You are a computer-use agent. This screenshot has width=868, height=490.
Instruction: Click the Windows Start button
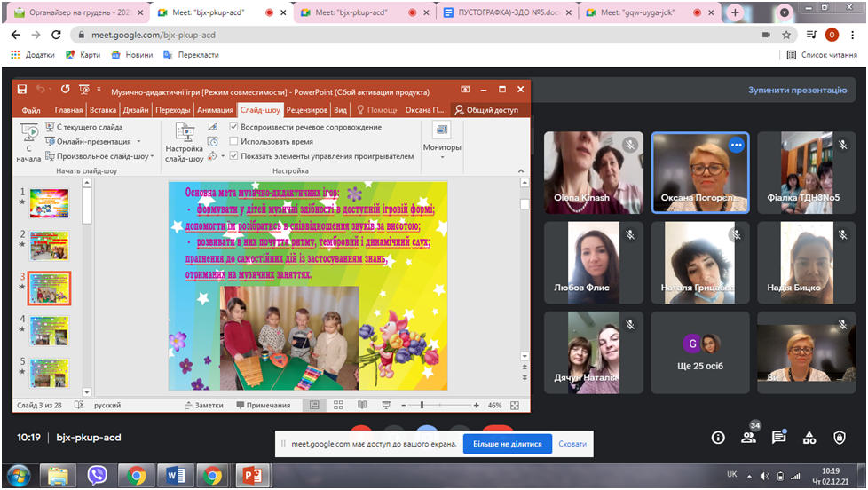(20, 476)
